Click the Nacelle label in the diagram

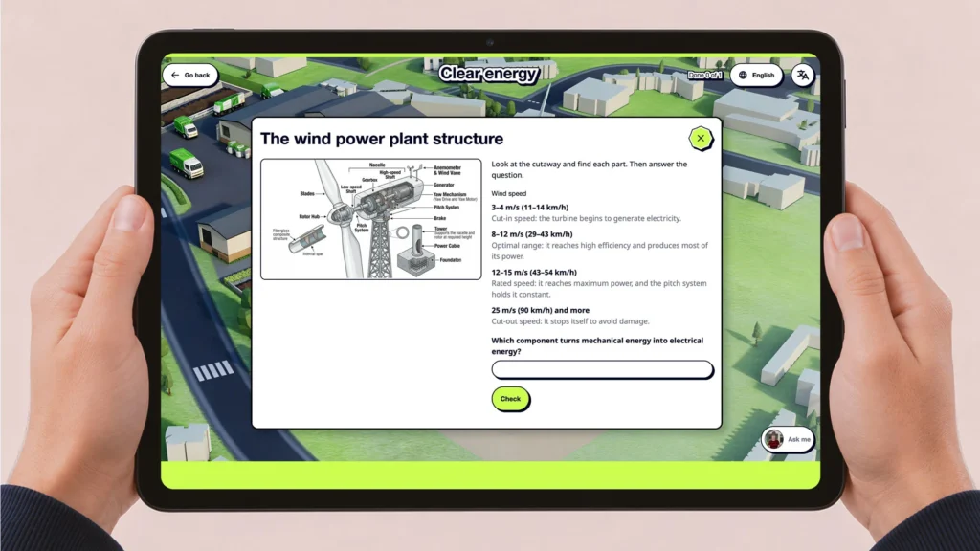(377, 165)
